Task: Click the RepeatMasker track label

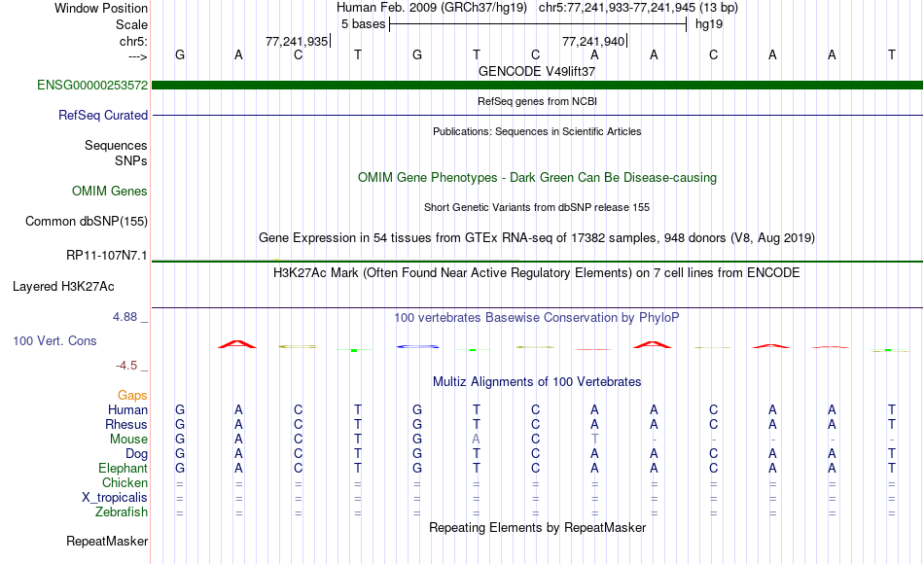Action: pyautogui.click(x=107, y=541)
